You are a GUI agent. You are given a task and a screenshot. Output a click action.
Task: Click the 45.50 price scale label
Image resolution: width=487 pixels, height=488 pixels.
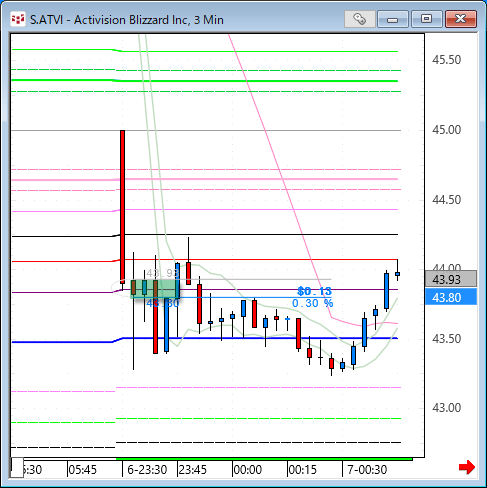point(446,60)
